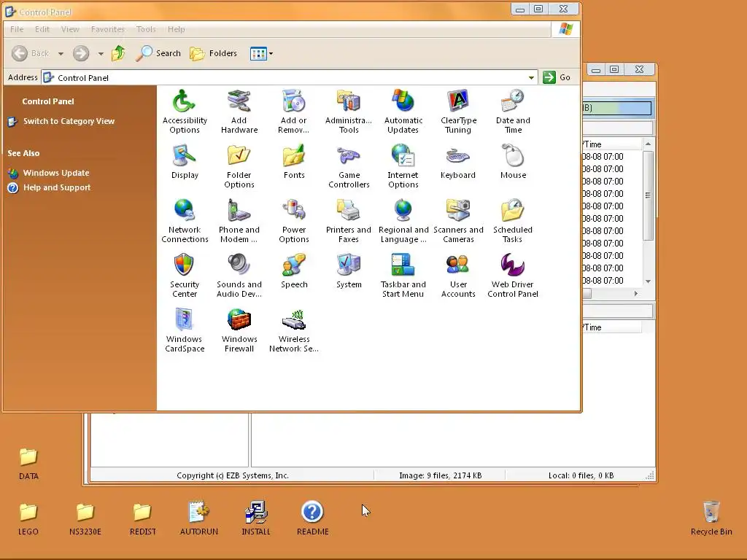The height and width of the screenshot is (560, 747).
Task: Open Windows CardSpace icon
Action: point(185,330)
